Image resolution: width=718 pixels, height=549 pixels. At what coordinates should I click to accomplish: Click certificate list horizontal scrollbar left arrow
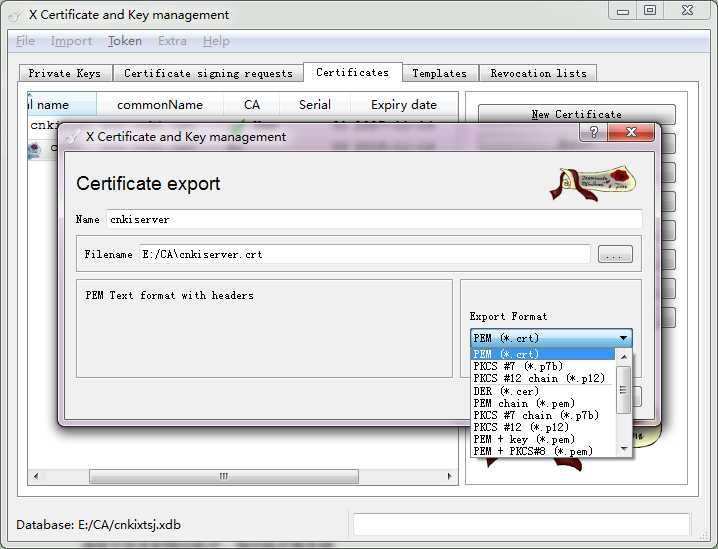[x=36, y=476]
